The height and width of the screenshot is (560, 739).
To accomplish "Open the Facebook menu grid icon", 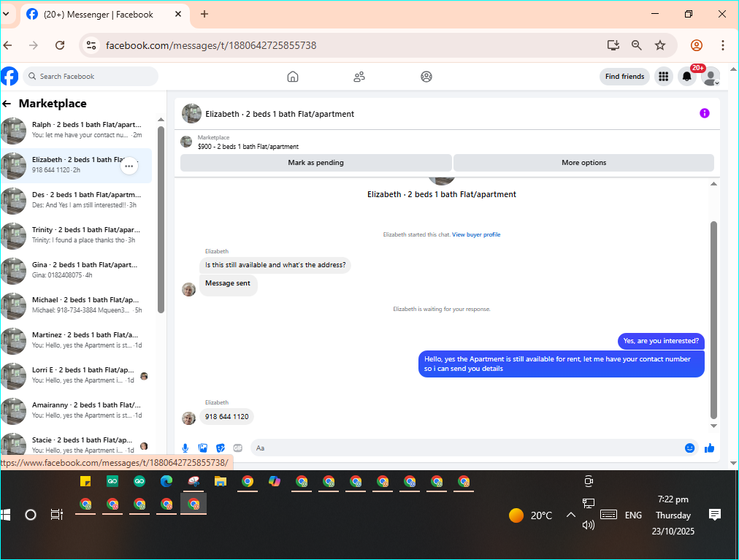I will pyautogui.click(x=663, y=77).
